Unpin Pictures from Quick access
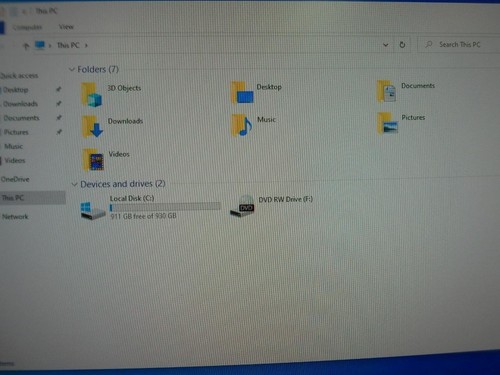500x375 pixels. click(x=59, y=132)
